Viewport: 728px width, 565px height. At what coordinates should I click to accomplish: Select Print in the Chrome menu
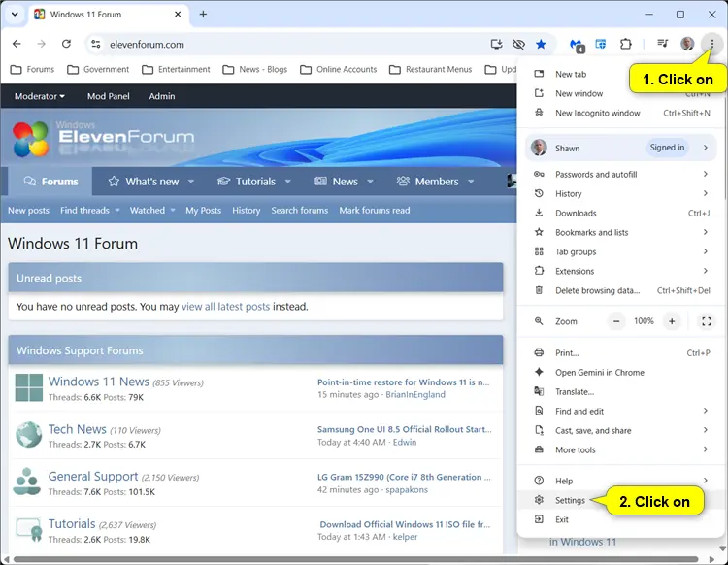[622, 352]
